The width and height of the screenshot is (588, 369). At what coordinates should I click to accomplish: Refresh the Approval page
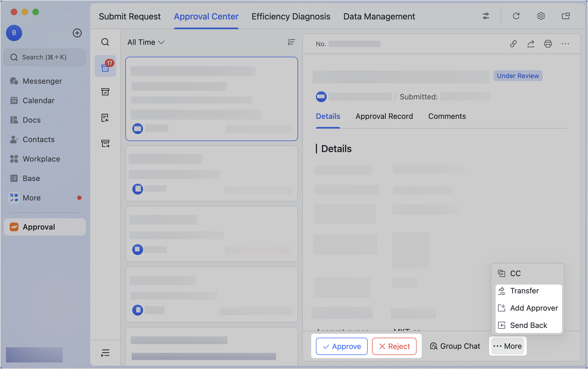[x=516, y=16]
